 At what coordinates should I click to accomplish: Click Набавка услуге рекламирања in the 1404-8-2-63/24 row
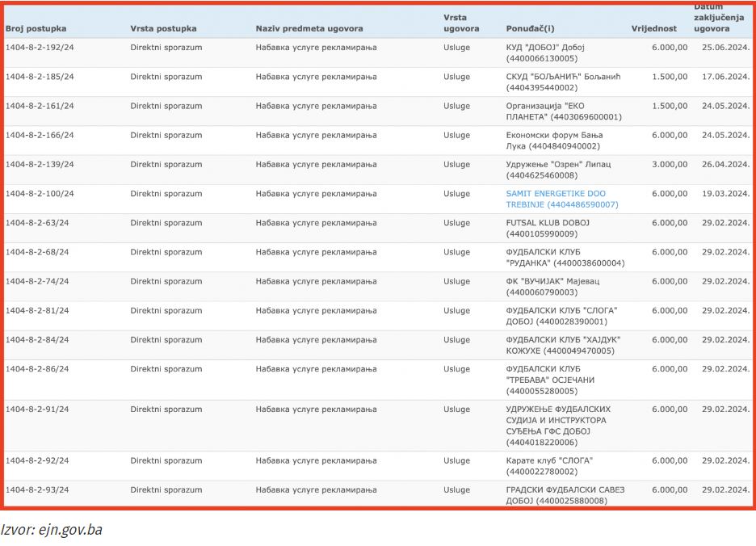316,223
